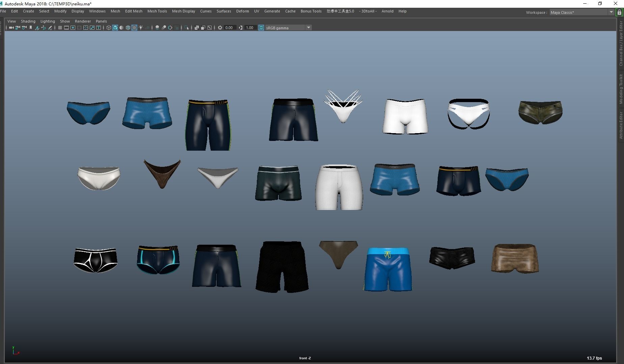Screen dimensions: 624x364
Task: Click the Exposure reset icon
Action: pos(220,28)
